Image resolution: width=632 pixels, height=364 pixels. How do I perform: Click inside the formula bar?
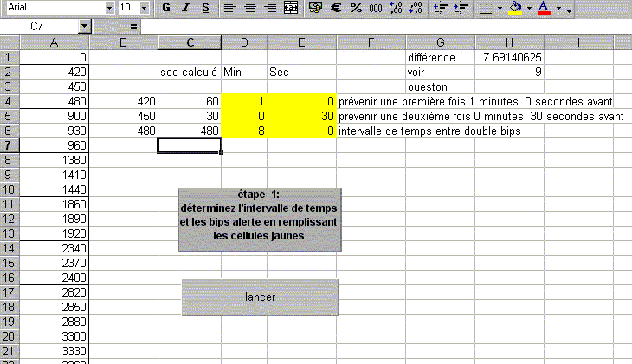[x=386, y=27]
